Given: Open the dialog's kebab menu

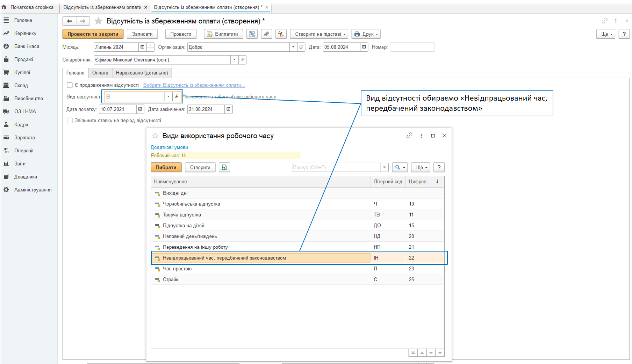Looking at the screenshot, I should (x=421, y=136).
